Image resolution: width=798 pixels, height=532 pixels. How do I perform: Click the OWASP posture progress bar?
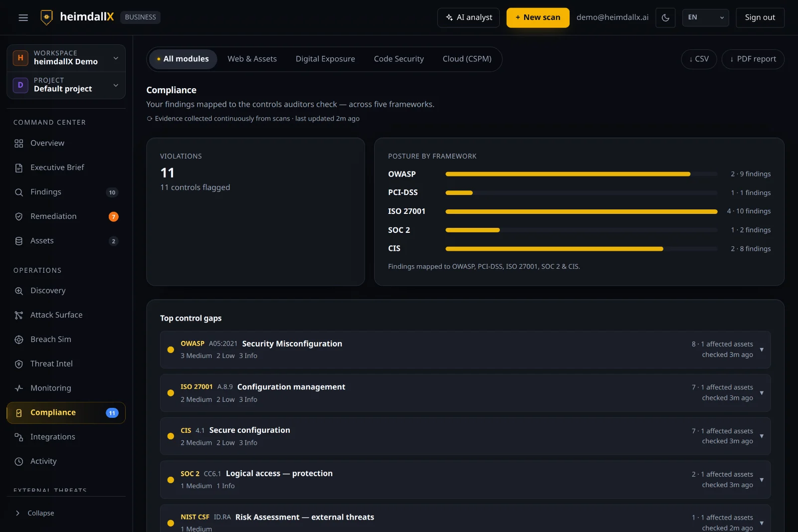[x=581, y=175]
